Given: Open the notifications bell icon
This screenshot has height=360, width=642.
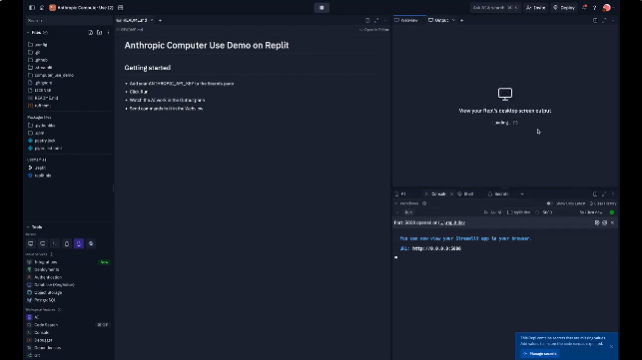Looking at the screenshot, I should click(584, 8).
